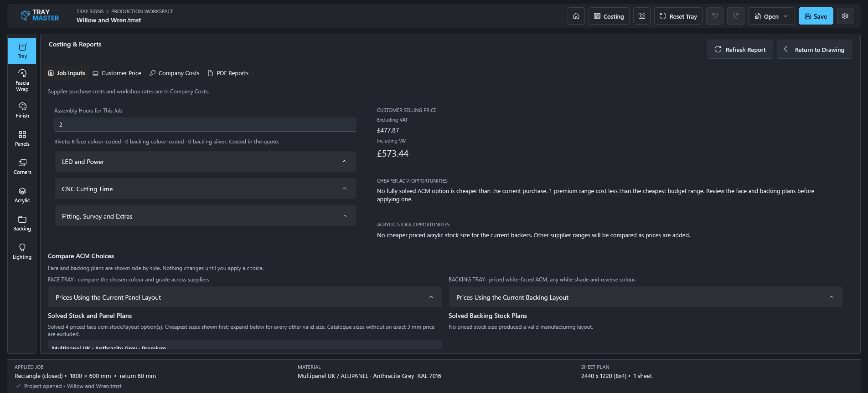Click the Assembly Hours input field
The image size is (868, 393).
click(x=205, y=125)
